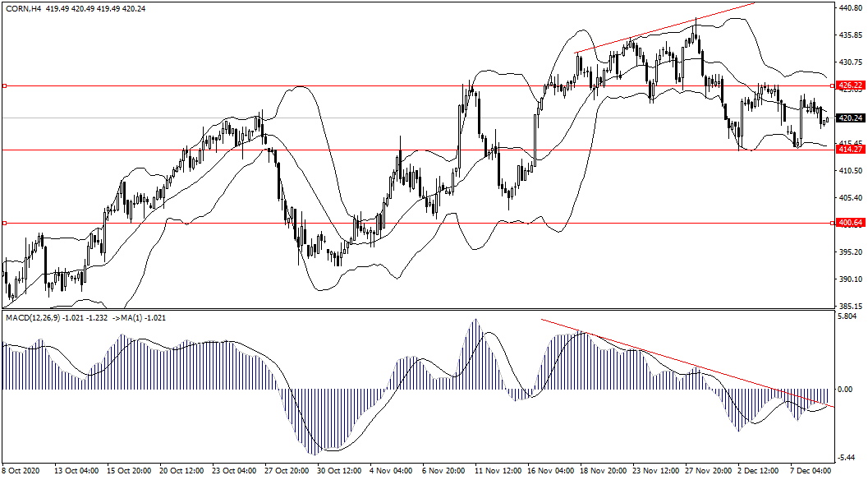Click 440.80 on the price scale
The image size is (868, 480).
pos(849,8)
